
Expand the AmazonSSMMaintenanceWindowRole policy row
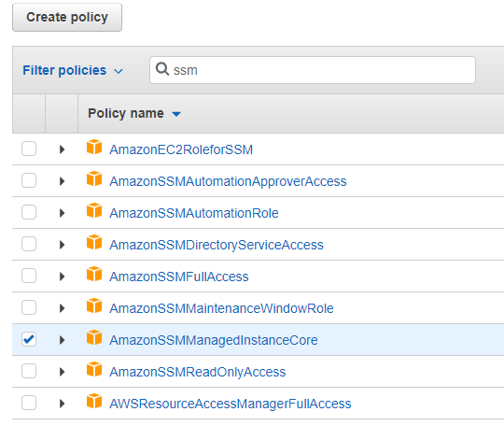pyautogui.click(x=62, y=308)
